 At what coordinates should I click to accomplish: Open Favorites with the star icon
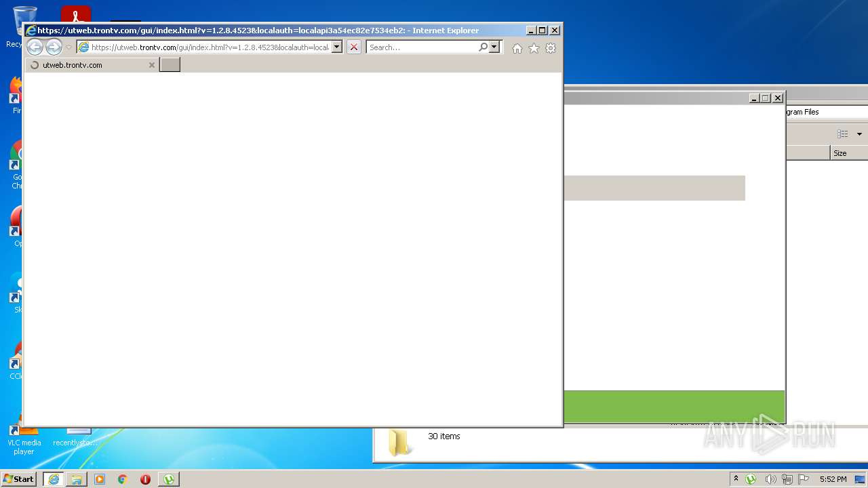(x=534, y=48)
